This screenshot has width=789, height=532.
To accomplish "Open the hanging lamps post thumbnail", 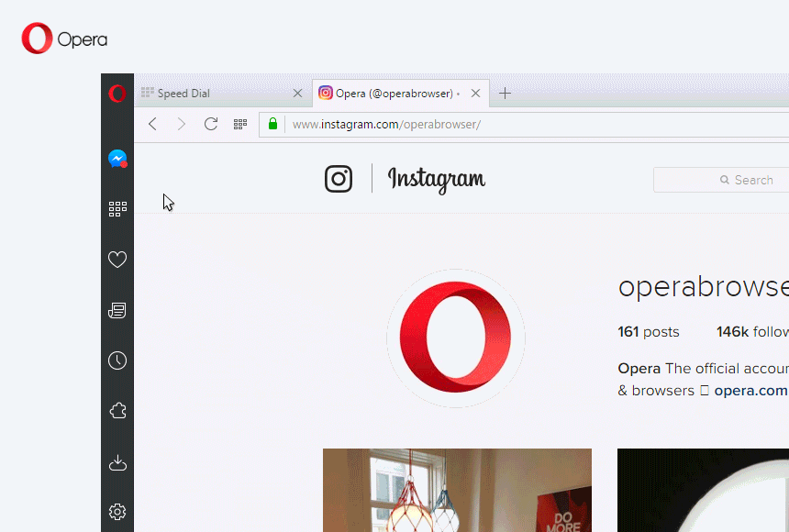I will pos(457,491).
